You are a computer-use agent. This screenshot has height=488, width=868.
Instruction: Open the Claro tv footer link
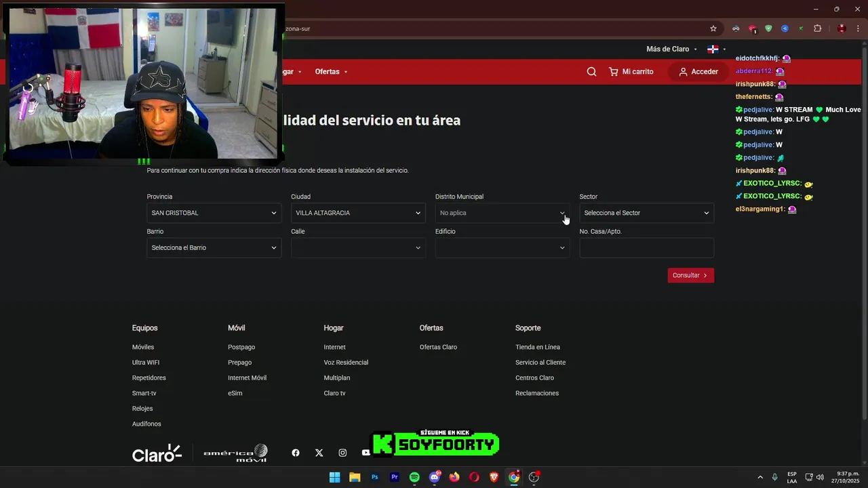point(335,393)
